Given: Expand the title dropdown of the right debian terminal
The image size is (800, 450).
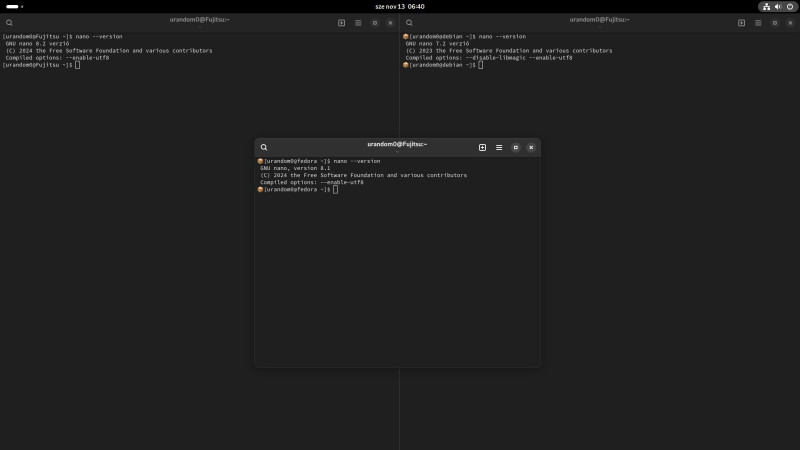Looking at the screenshot, I should click(599, 27).
